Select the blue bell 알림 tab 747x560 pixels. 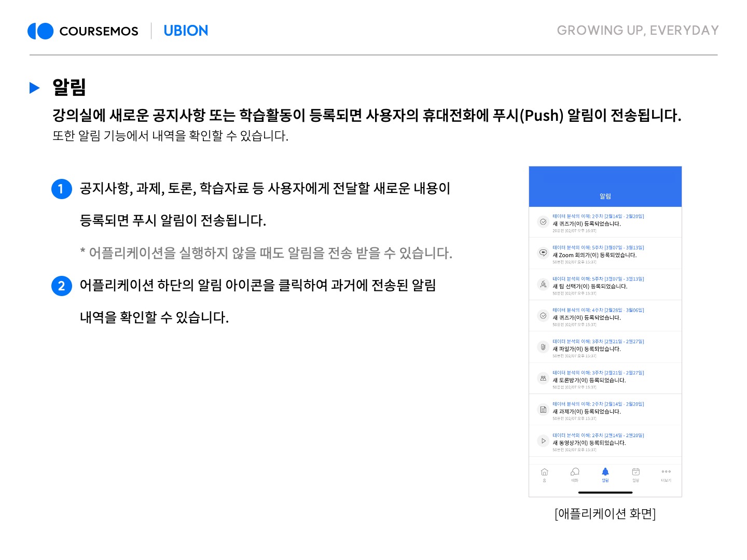click(605, 473)
